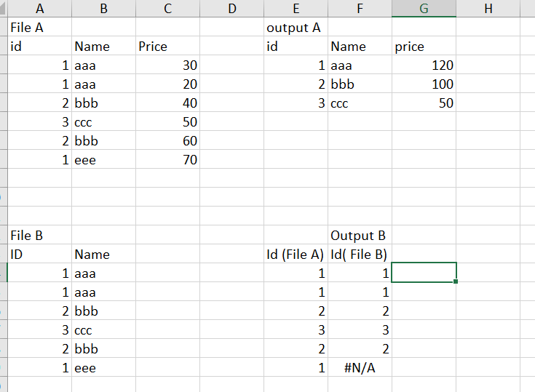Select highlighted column G header
The width and height of the screenshot is (535, 392).
click(x=424, y=9)
